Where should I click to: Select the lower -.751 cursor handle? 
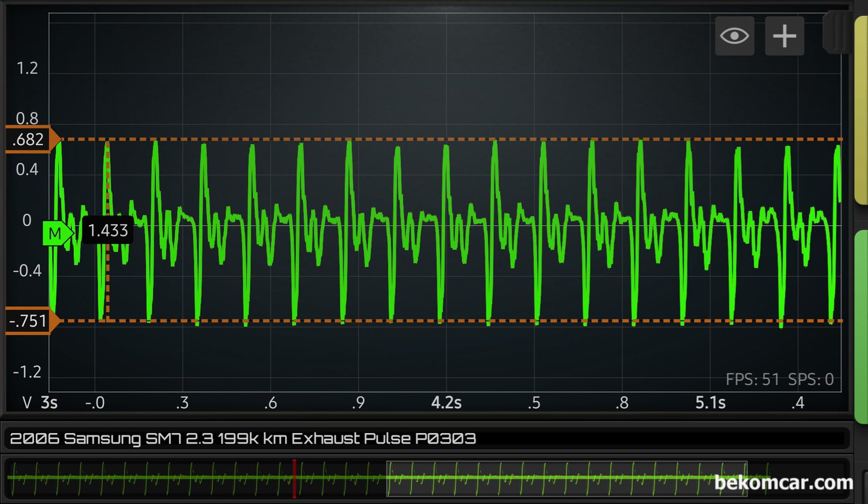click(30, 321)
